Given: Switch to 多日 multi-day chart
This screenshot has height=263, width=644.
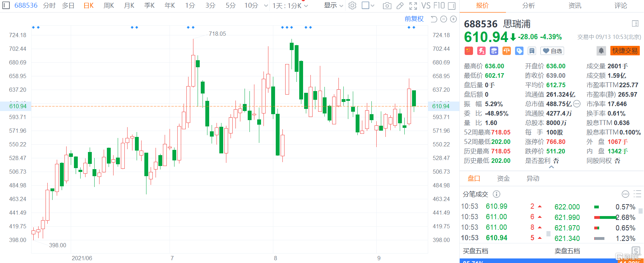Looking at the screenshot, I should (x=68, y=6).
